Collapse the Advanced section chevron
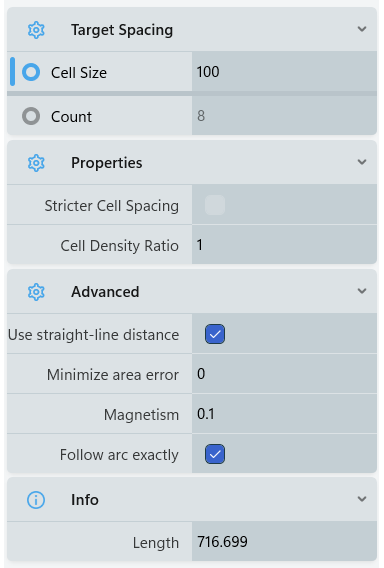The height and width of the screenshot is (568, 384). (x=362, y=291)
